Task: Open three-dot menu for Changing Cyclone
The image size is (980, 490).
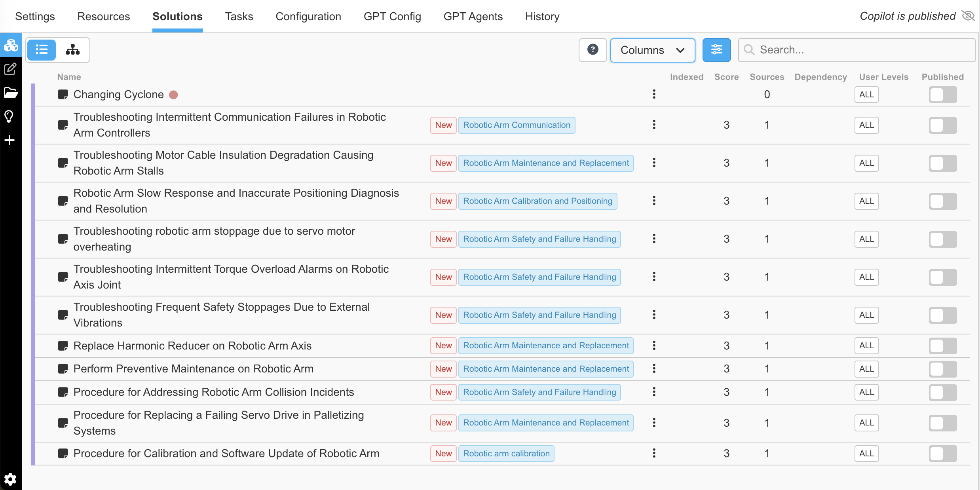Action: coord(654,94)
